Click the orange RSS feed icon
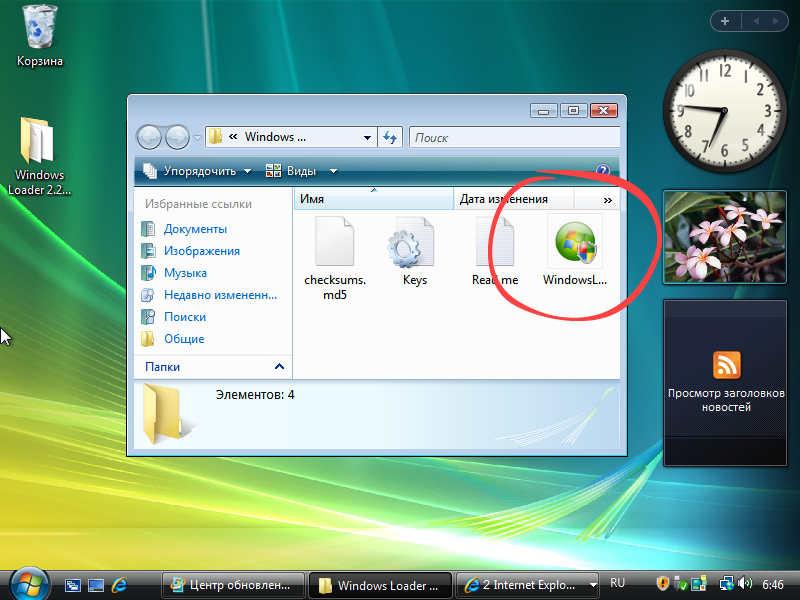This screenshot has height=600, width=800. [727, 365]
